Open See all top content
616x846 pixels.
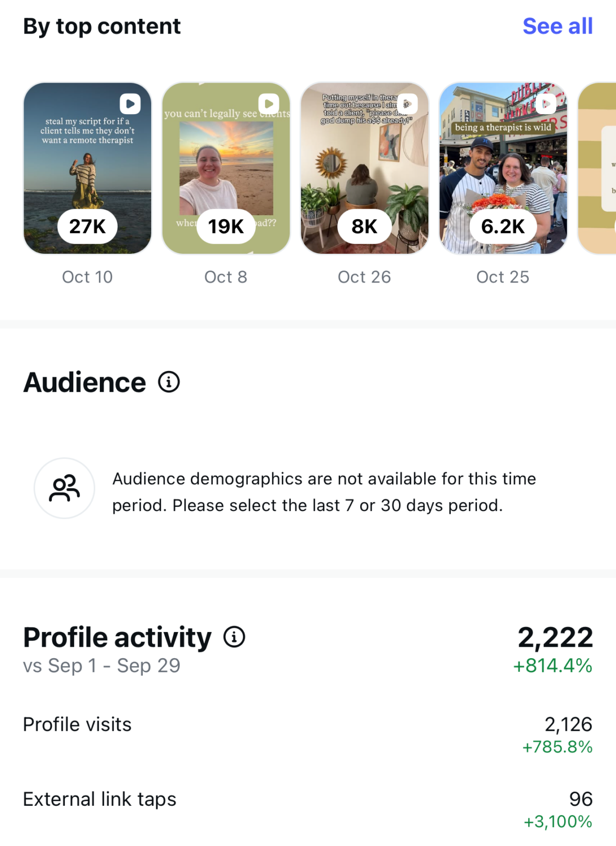(x=557, y=26)
